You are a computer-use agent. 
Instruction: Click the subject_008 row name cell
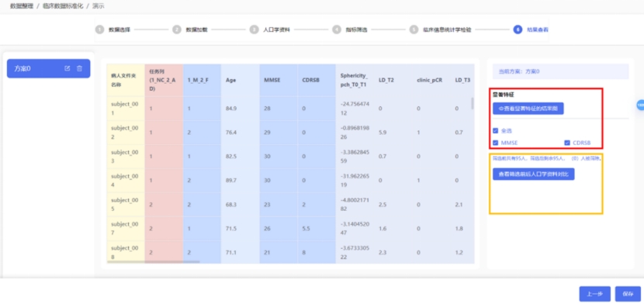tap(125, 252)
